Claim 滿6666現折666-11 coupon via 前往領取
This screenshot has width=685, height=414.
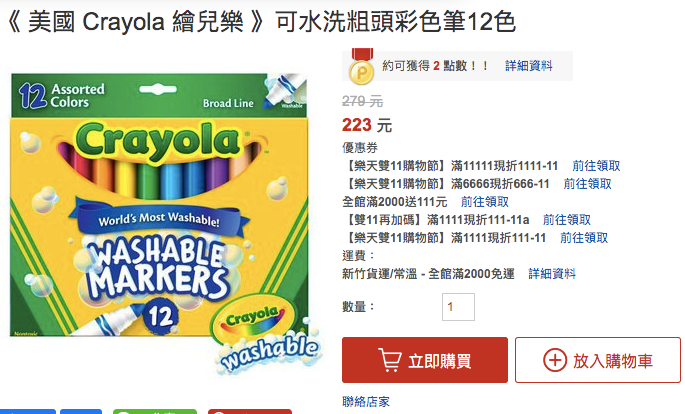[x=587, y=184]
